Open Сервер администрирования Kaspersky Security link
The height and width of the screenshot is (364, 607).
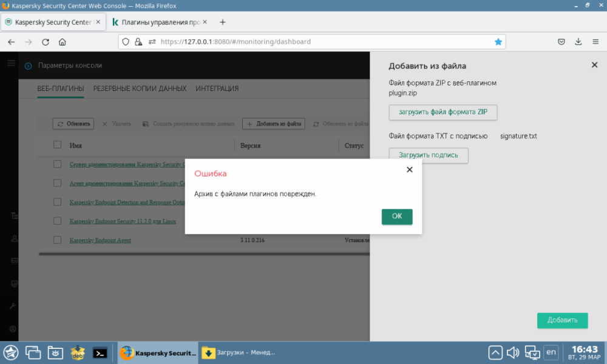127,164
